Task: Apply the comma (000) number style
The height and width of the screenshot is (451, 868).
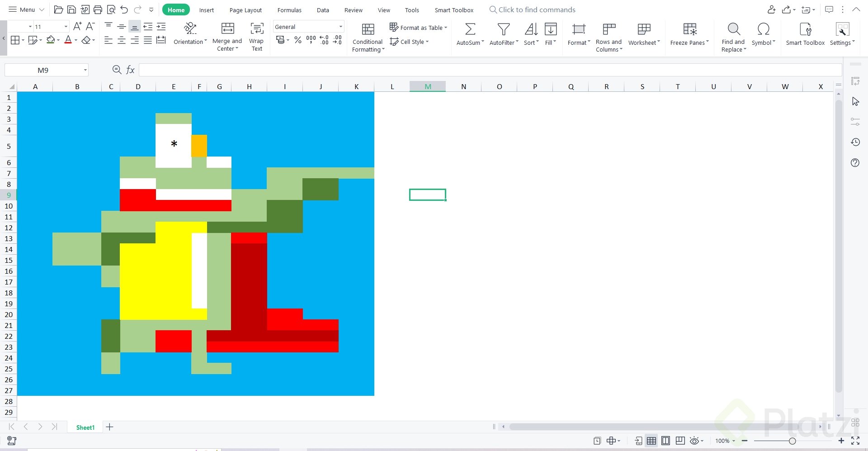Action: click(311, 40)
